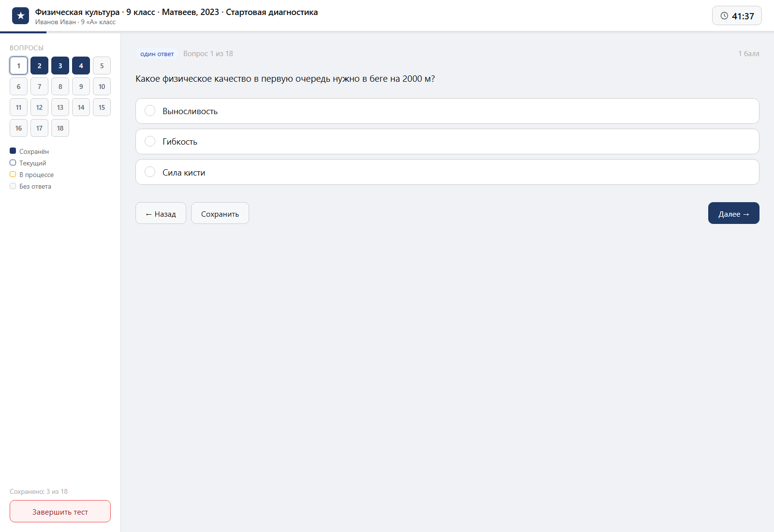Click the один ответ tag
Viewport: 774px width, 532px height.
157,54
